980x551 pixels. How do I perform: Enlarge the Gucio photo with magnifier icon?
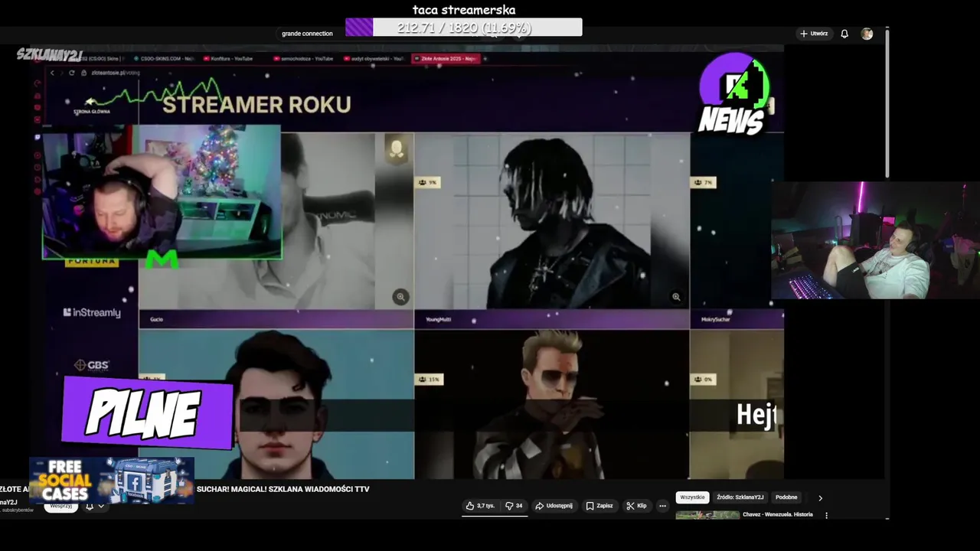(x=400, y=297)
